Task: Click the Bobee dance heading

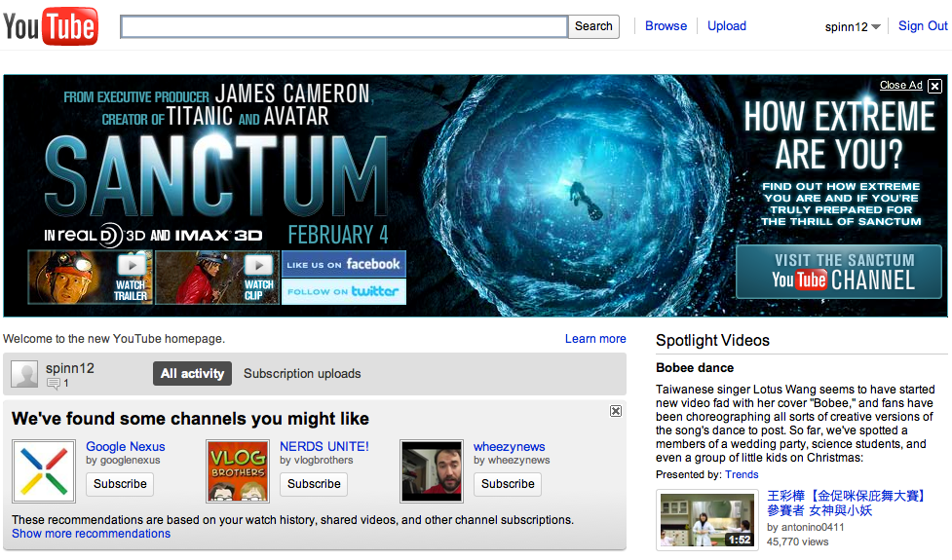Action: [695, 368]
